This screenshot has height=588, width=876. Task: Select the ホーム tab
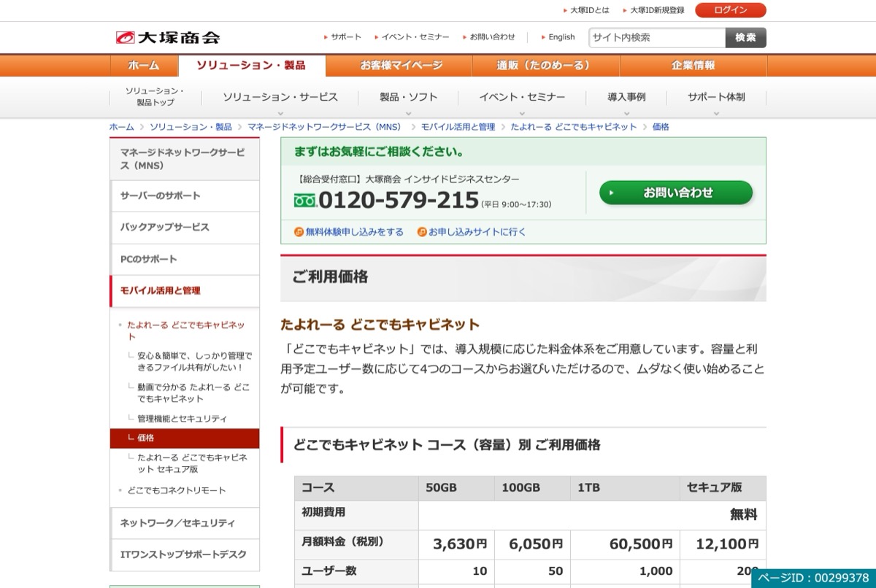(144, 66)
